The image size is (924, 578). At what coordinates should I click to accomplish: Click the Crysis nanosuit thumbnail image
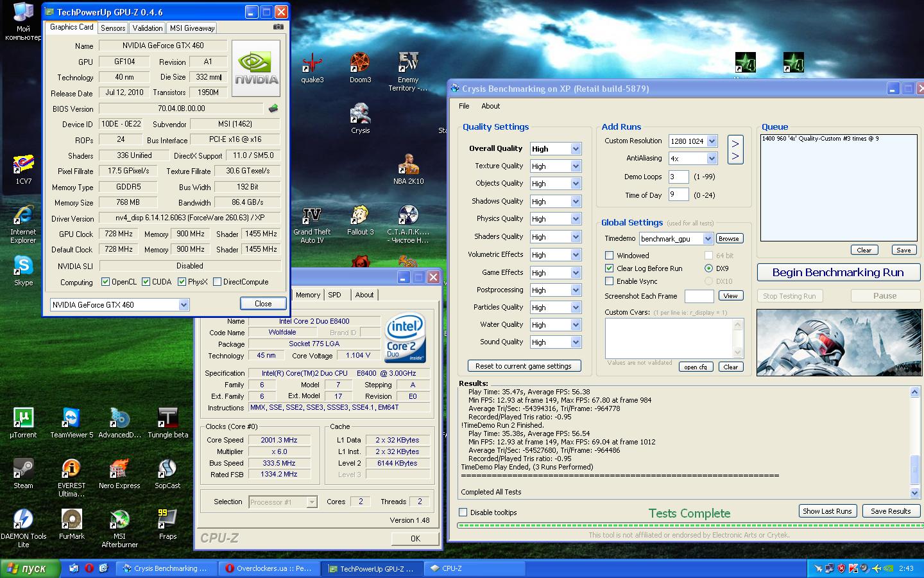pyautogui.click(x=838, y=342)
